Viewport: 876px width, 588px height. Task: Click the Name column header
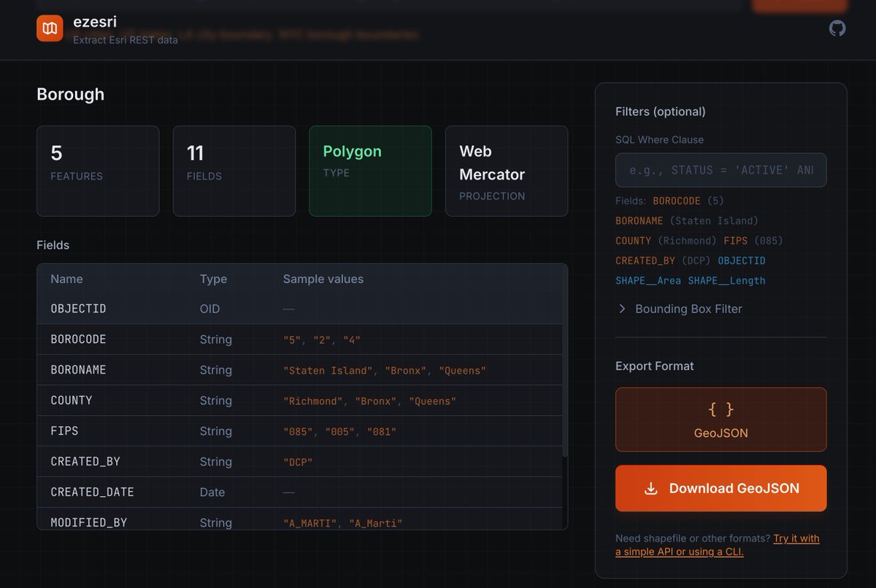(x=66, y=279)
